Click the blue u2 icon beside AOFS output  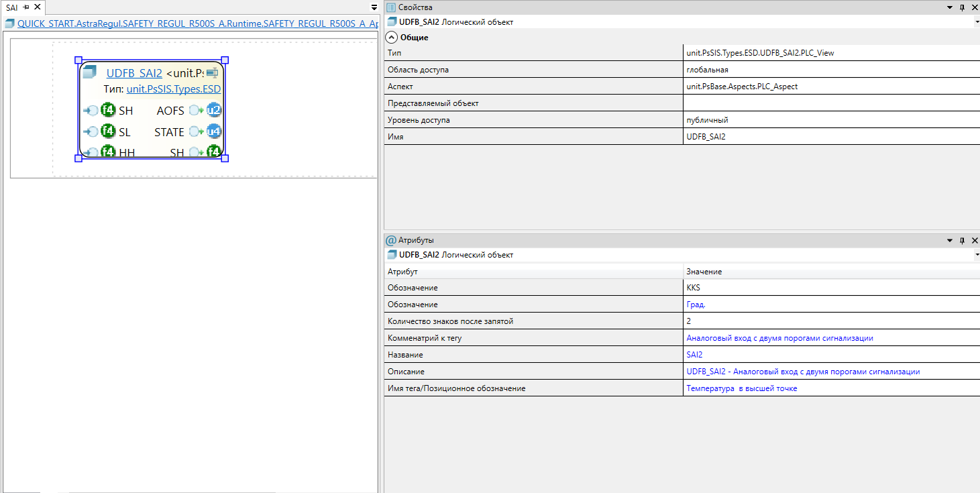213,111
